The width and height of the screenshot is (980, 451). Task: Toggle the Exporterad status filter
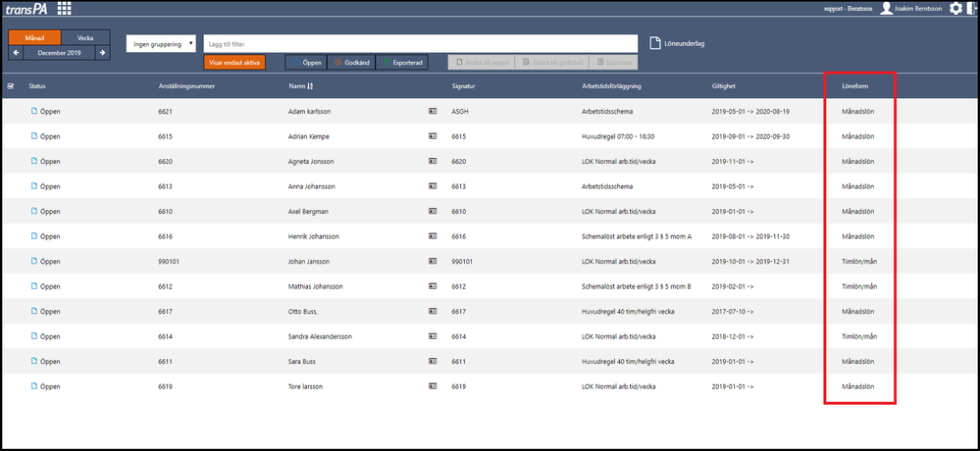[402, 63]
